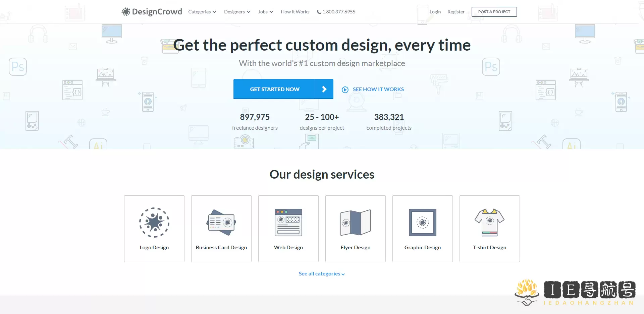Click the phone icon next to 1.800.377.6955
The image size is (644, 314).
coord(318,12)
